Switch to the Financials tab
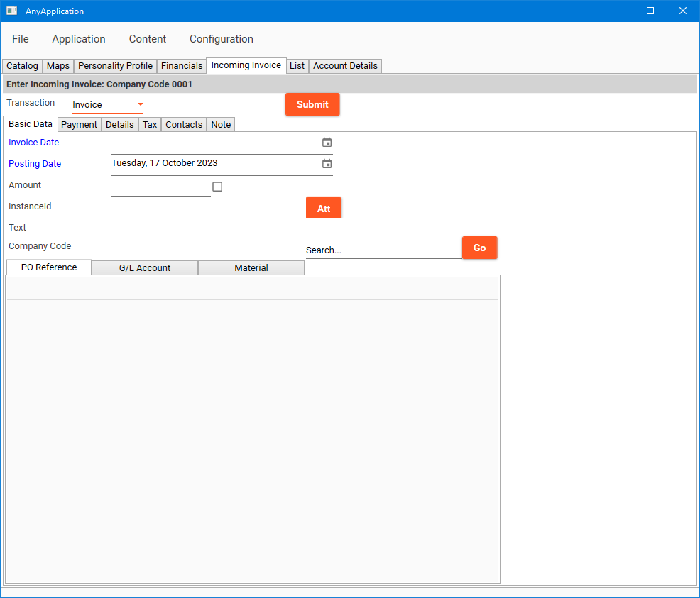The image size is (700, 598). (182, 66)
